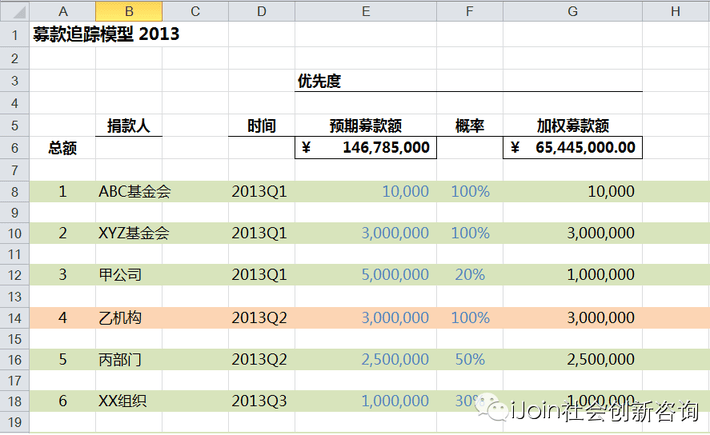Select column F header

[x=470, y=11]
